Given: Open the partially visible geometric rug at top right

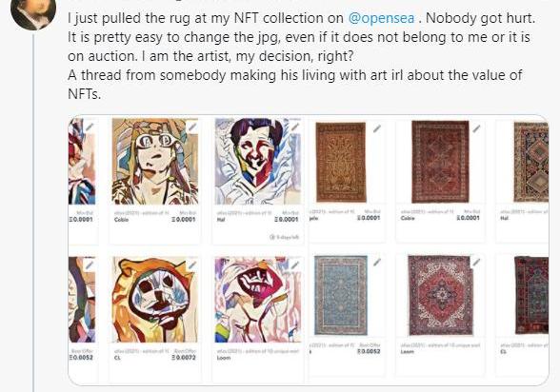Looking at the screenshot, I should point(531,162).
